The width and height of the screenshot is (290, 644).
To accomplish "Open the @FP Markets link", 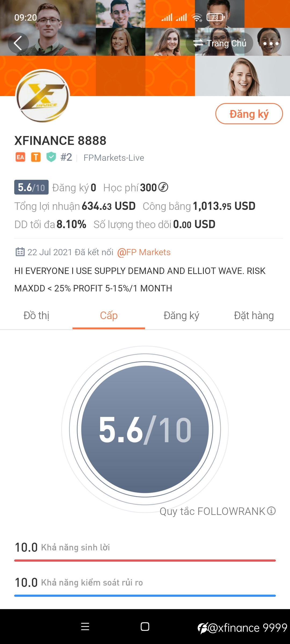I will [x=144, y=252].
